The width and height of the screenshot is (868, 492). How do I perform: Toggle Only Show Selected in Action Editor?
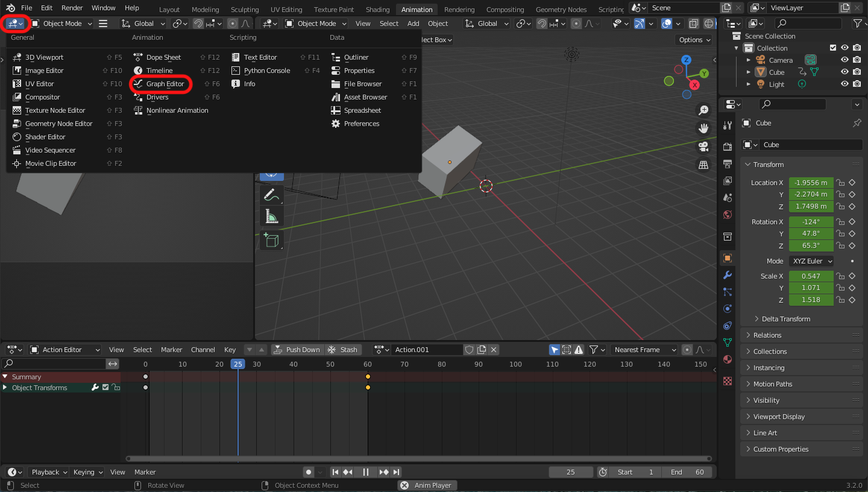(x=555, y=350)
